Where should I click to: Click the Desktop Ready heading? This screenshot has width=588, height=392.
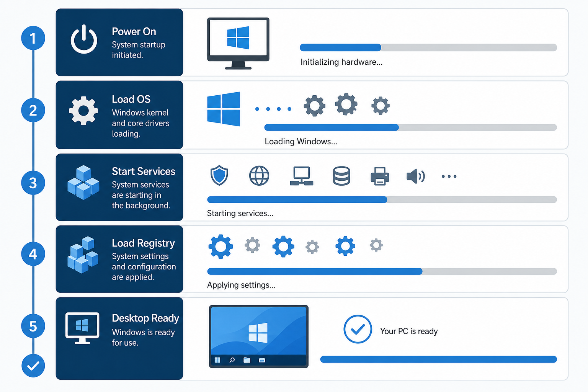(x=145, y=318)
